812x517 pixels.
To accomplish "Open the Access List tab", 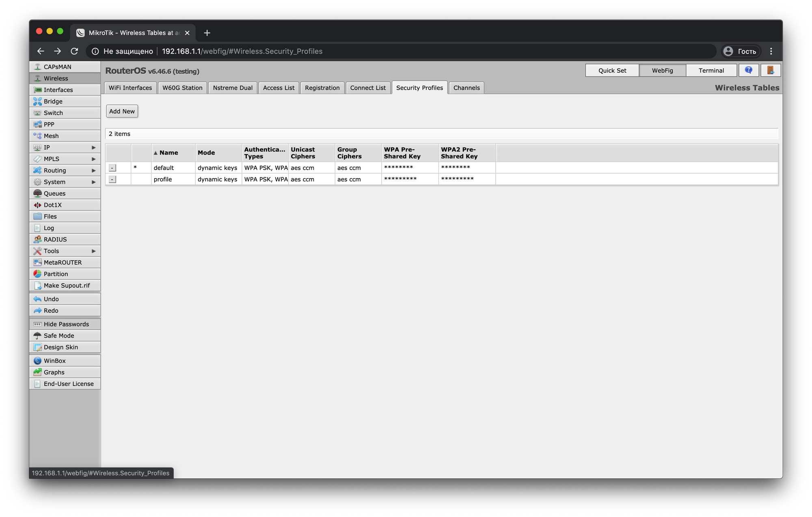I will pyautogui.click(x=279, y=88).
